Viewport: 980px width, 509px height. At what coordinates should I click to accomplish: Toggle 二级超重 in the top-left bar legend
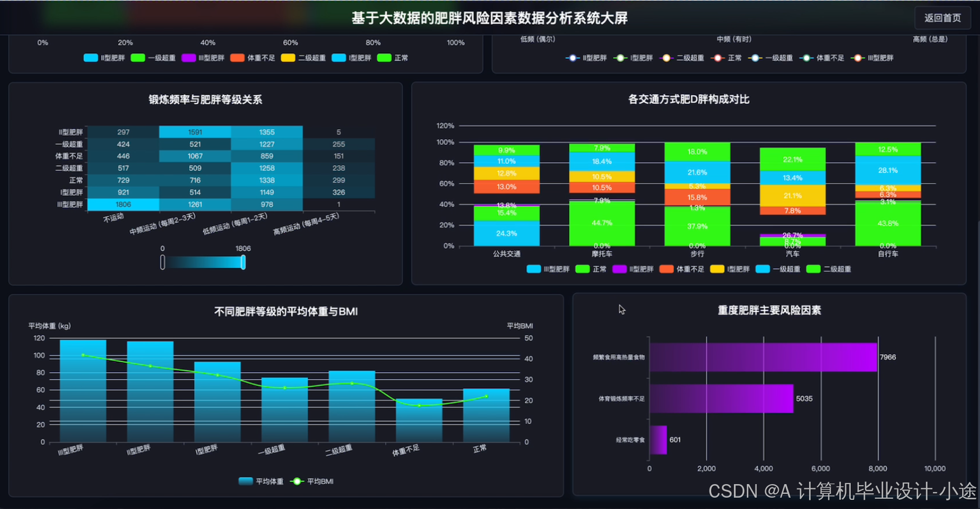coord(303,58)
